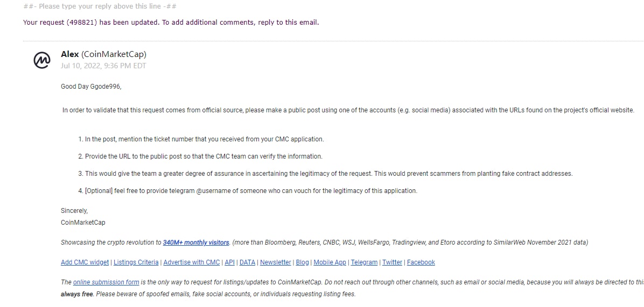This screenshot has width=644, height=307.
Task: Open the Newsletter link
Action: [x=276, y=262]
